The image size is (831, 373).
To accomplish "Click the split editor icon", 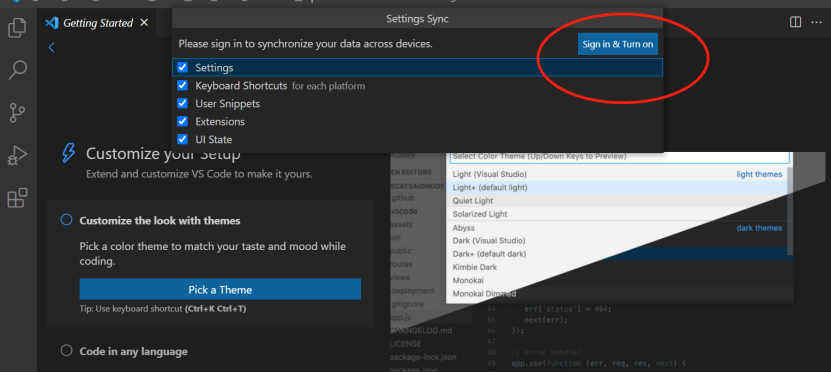I will click(795, 22).
